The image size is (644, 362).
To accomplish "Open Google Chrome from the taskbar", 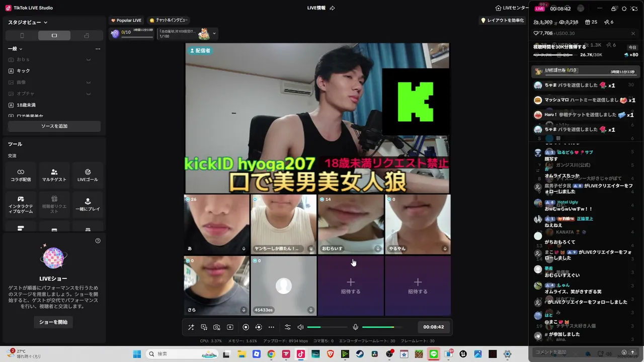I will tap(271, 354).
